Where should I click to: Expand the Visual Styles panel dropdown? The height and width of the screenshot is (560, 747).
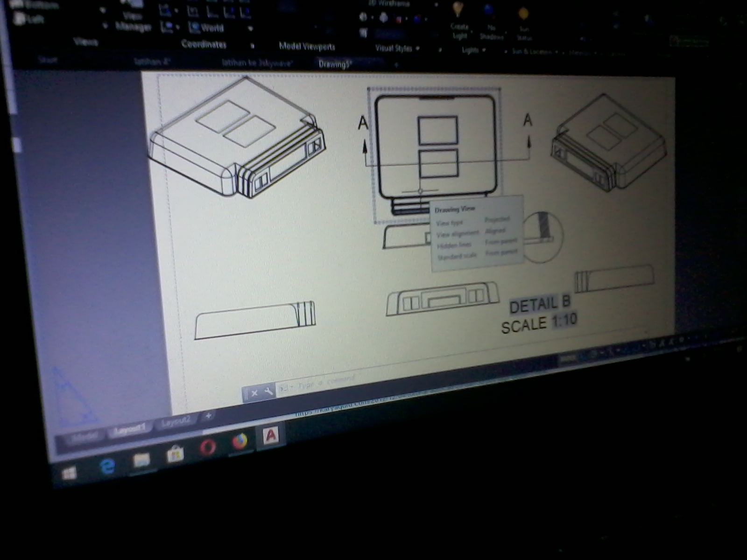(x=417, y=48)
